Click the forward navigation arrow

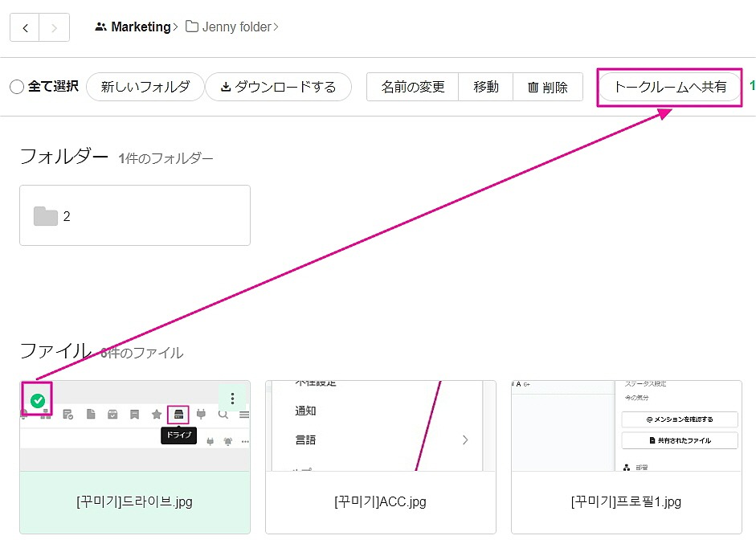[x=54, y=28]
